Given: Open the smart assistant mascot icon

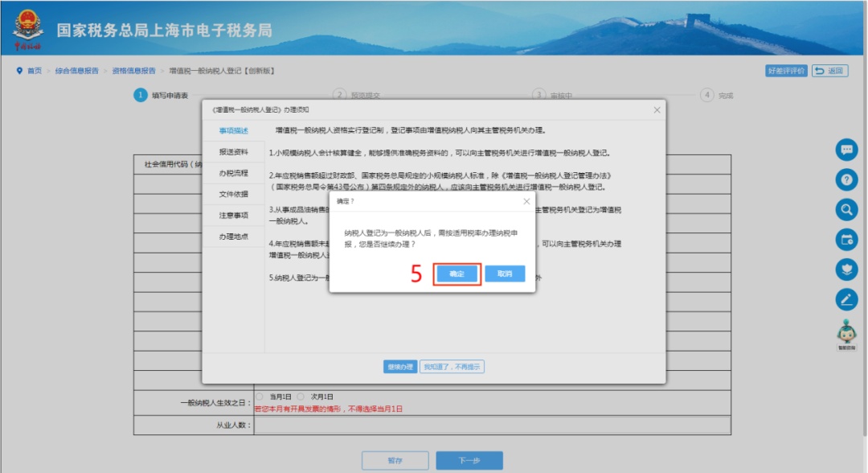Looking at the screenshot, I should point(846,335).
